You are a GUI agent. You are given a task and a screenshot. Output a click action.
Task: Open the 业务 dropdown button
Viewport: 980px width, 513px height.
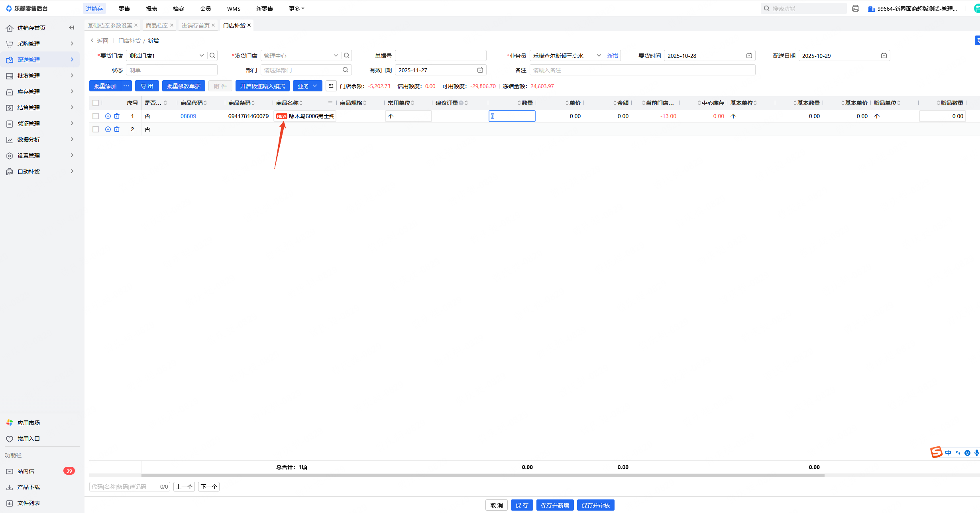pos(307,86)
